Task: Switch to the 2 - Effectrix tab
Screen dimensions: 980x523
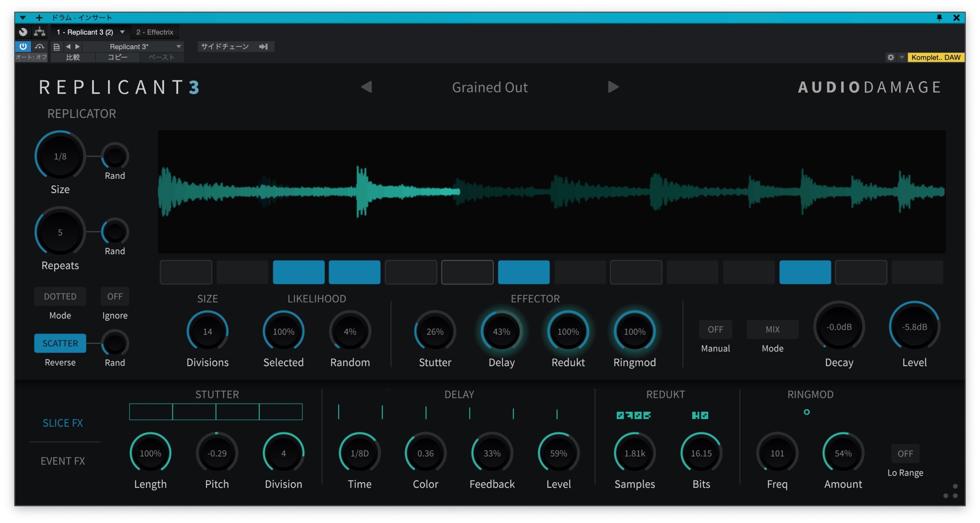Action: tap(155, 32)
